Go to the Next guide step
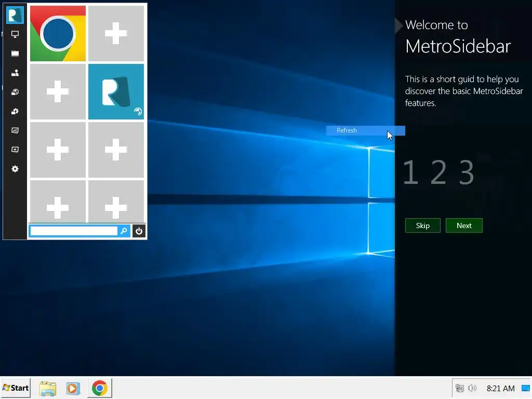Viewport: 532px width, 399px height. point(464,225)
